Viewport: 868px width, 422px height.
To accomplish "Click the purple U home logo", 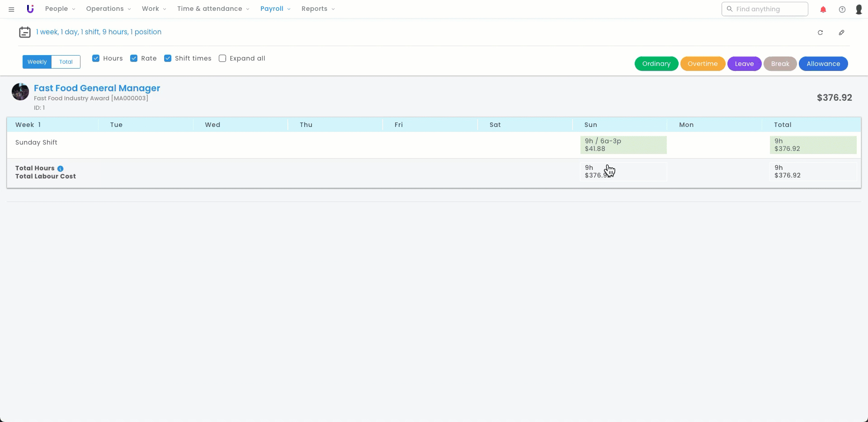I will (x=30, y=9).
